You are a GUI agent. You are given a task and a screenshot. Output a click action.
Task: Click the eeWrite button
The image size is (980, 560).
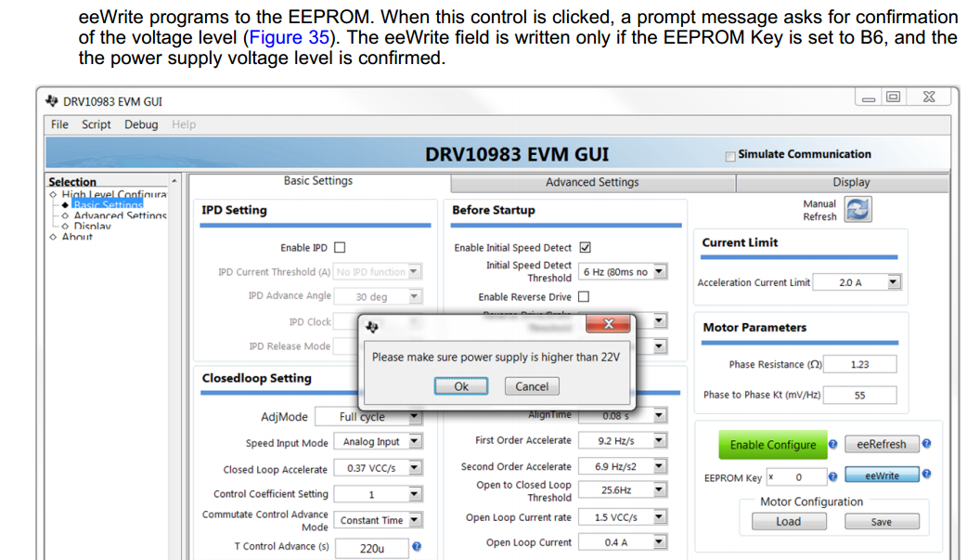coord(882,475)
